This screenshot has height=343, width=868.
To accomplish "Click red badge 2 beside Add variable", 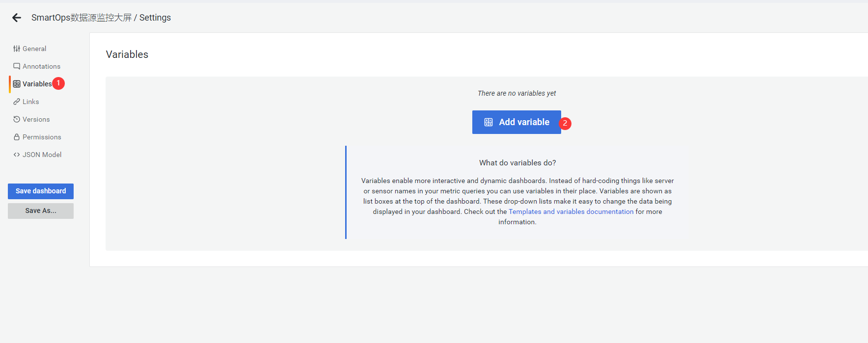I will tap(565, 123).
